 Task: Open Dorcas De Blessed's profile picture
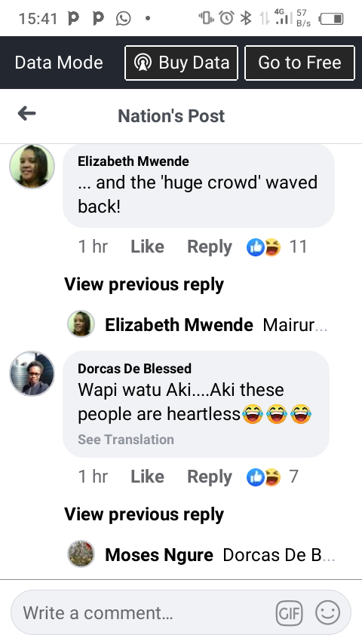click(32, 374)
